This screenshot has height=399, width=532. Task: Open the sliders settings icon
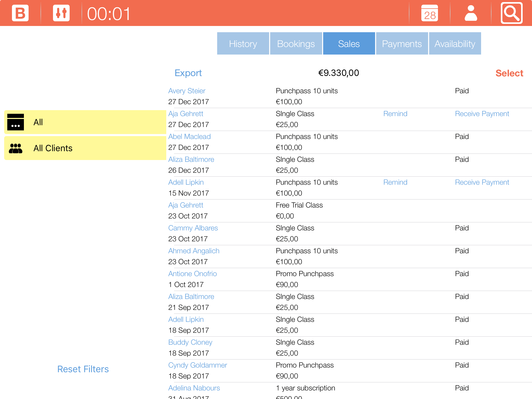[x=61, y=13]
